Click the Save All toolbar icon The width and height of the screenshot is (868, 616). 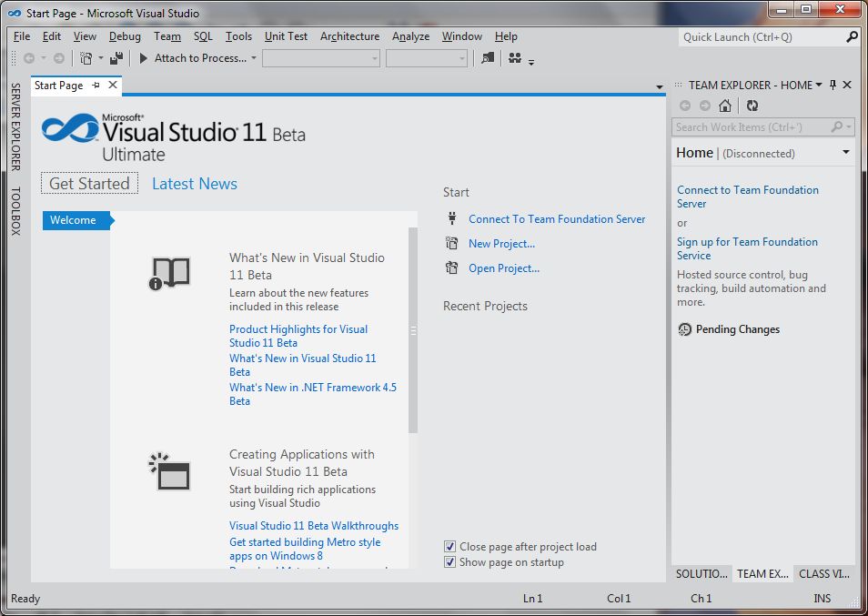(x=116, y=58)
